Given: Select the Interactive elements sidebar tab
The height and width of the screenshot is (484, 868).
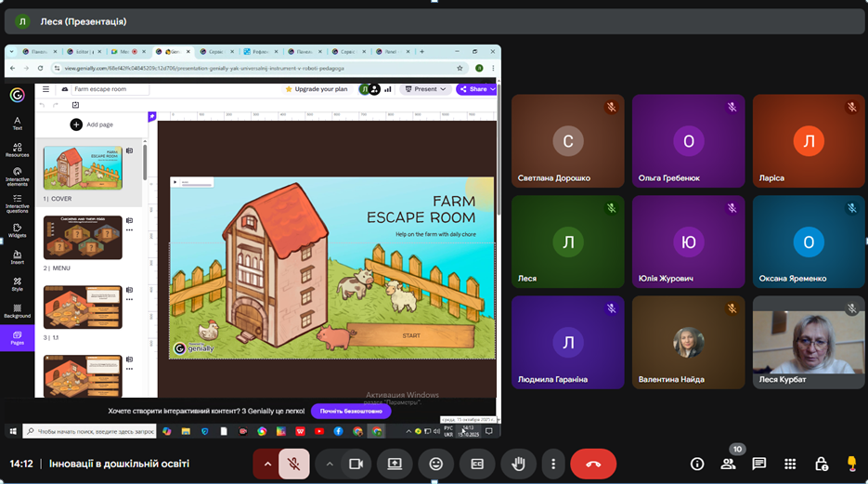Looking at the screenshot, I should (x=17, y=176).
